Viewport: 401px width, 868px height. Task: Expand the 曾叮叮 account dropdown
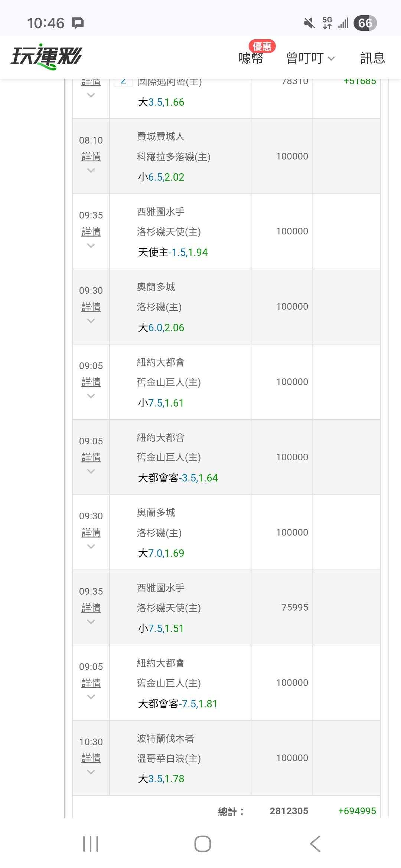pyautogui.click(x=310, y=58)
